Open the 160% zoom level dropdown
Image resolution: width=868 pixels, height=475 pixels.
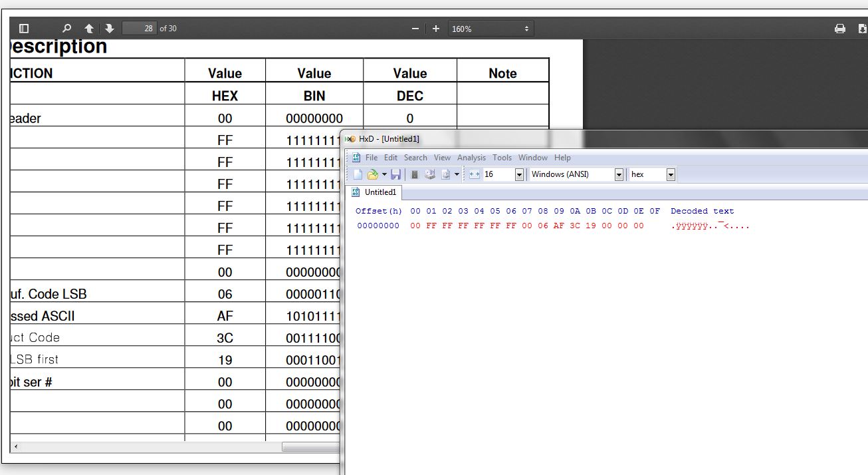(x=490, y=29)
